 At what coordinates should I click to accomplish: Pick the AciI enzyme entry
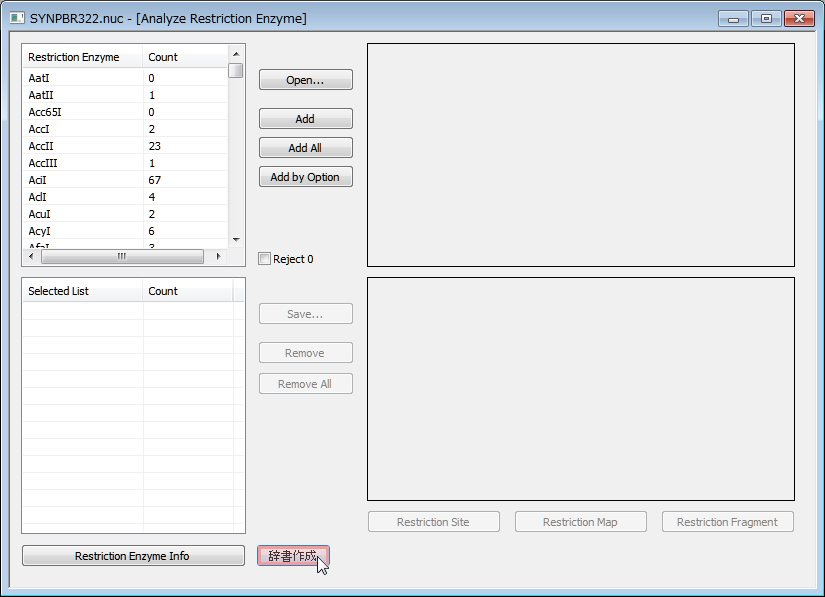tap(38, 180)
